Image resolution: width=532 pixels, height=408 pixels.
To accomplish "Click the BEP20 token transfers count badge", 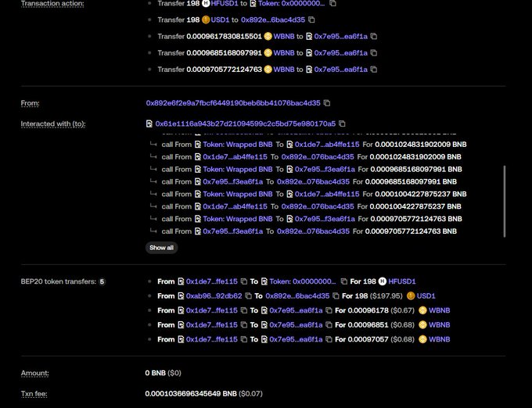I will click(102, 281).
